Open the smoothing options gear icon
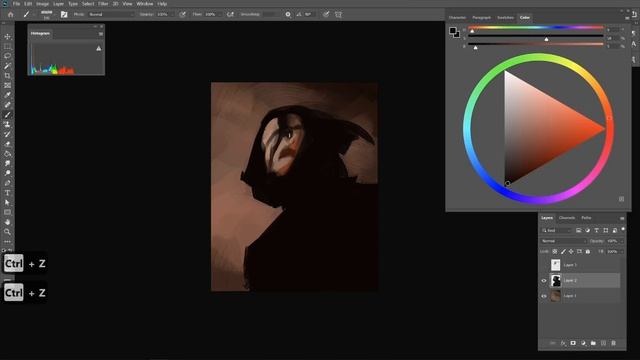The height and width of the screenshot is (360, 640). click(x=288, y=15)
